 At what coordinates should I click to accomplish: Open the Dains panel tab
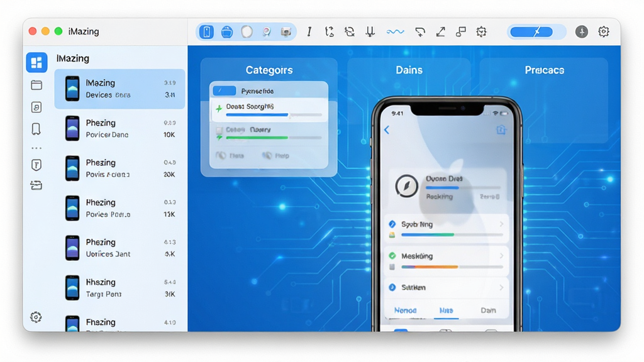pyautogui.click(x=409, y=70)
